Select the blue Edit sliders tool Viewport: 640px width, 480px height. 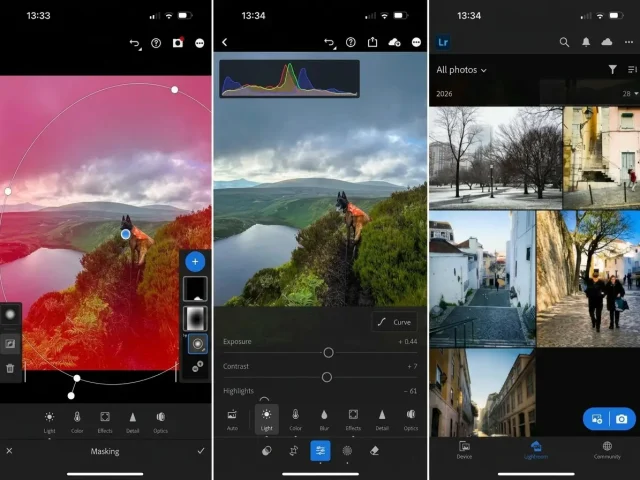(x=320, y=451)
